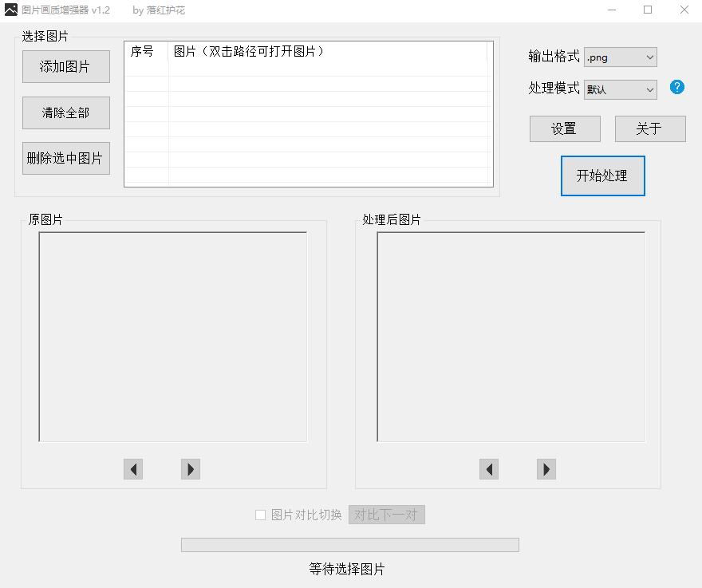
Task: Toggle the 图片对比切换 checkbox
Action: click(x=260, y=515)
